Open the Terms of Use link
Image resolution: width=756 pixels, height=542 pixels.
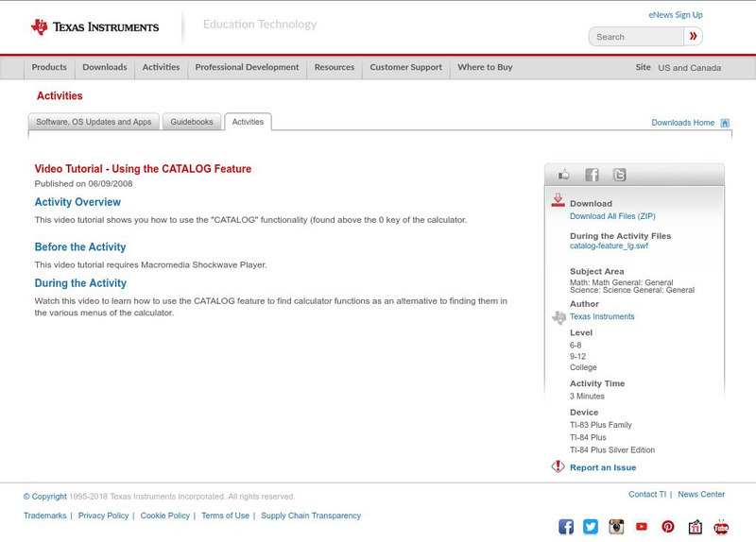point(225,516)
